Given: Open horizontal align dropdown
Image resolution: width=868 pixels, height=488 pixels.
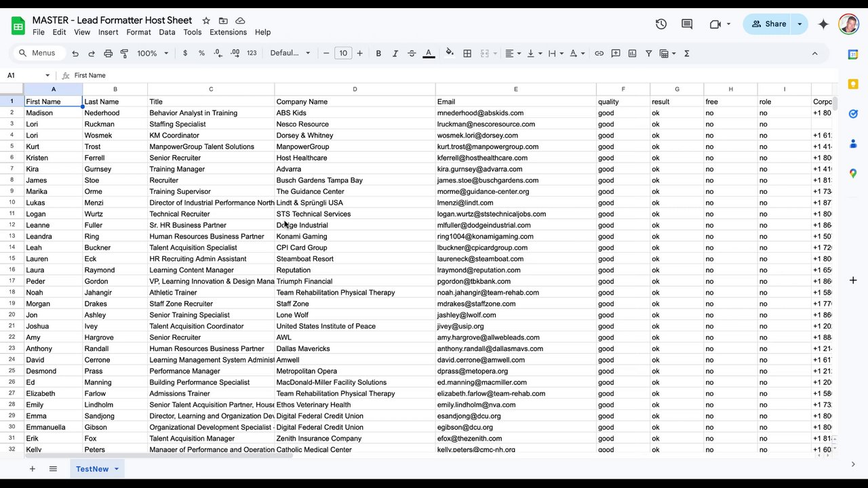Looking at the screenshot, I should pos(513,54).
